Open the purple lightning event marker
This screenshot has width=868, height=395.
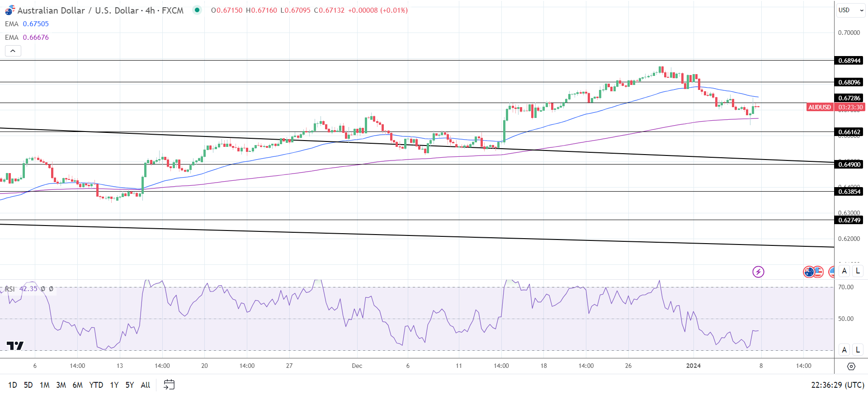(758, 272)
